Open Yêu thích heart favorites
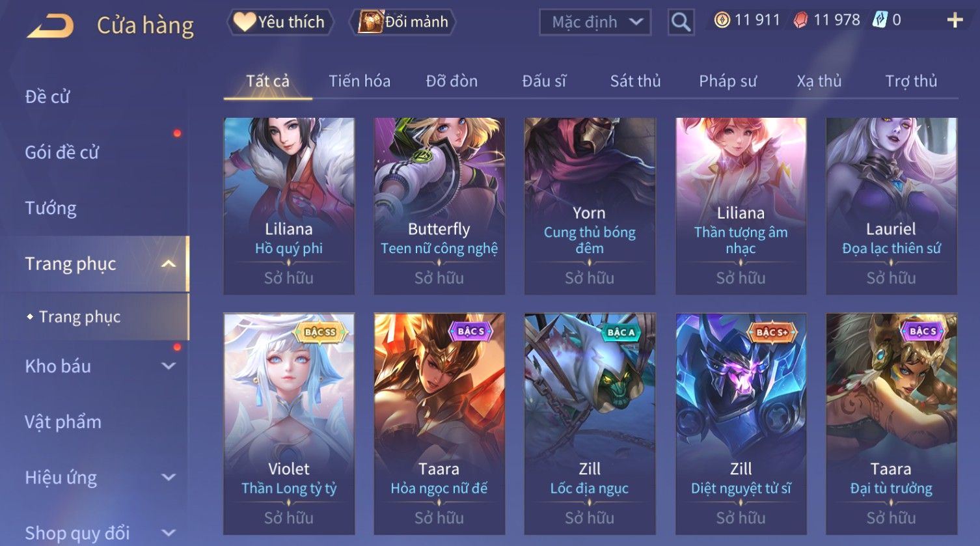 pos(280,22)
